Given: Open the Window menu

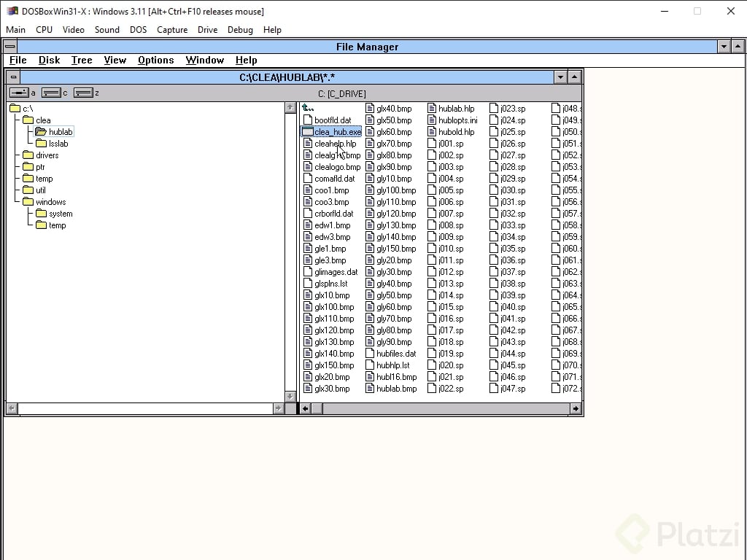Looking at the screenshot, I should tap(205, 60).
